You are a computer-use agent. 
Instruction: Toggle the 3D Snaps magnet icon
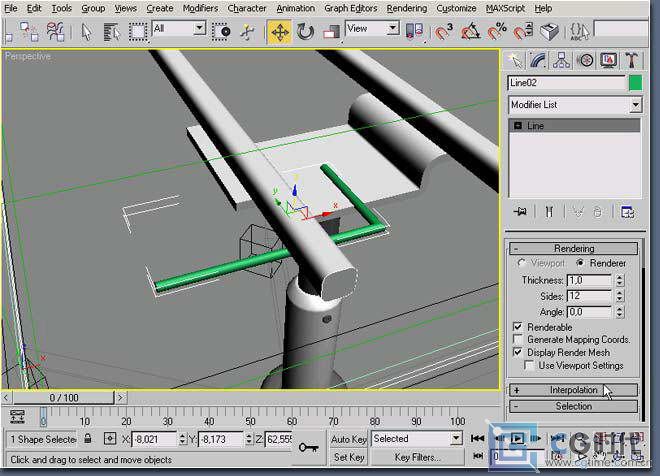[x=443, y=32]
